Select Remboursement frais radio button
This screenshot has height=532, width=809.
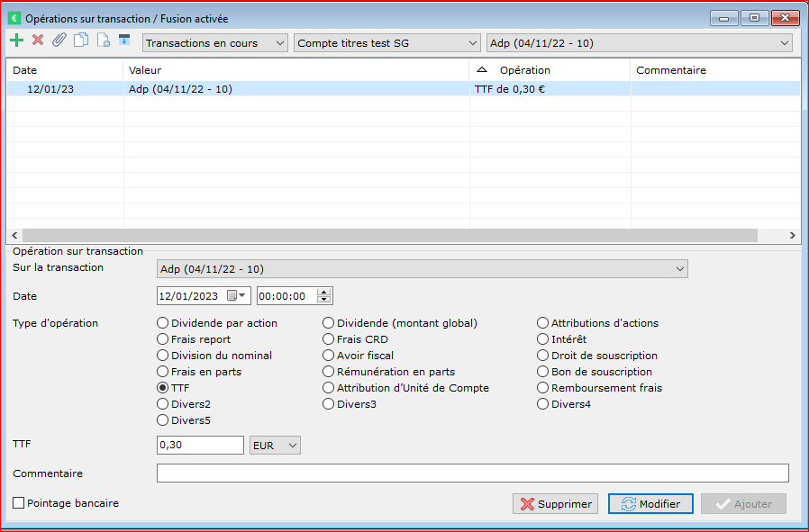point(542,388)
